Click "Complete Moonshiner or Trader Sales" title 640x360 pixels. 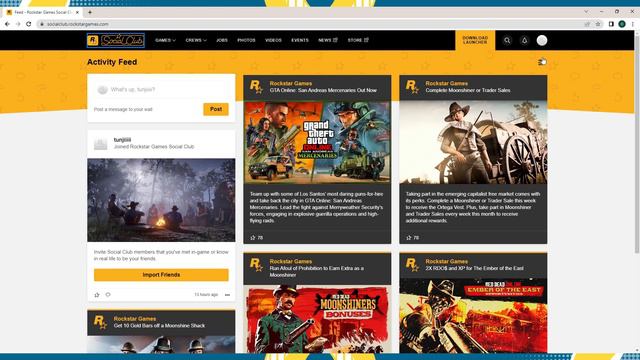468,90
